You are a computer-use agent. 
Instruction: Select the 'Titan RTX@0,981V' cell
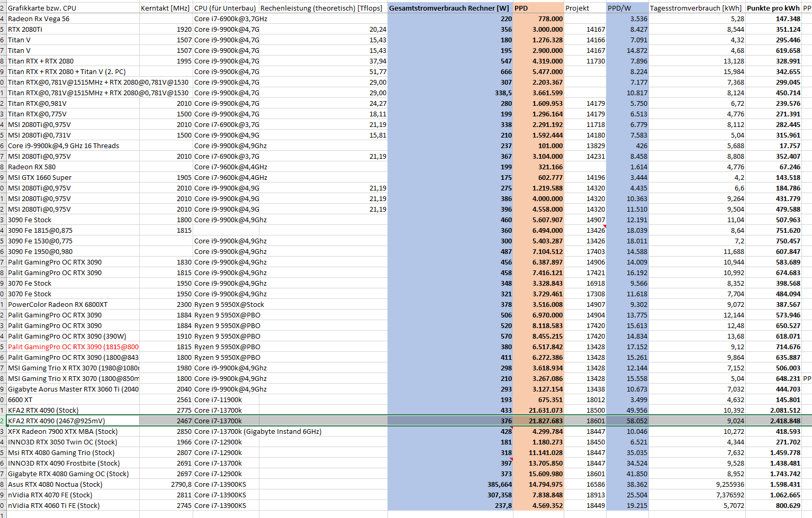click(73, 103)
